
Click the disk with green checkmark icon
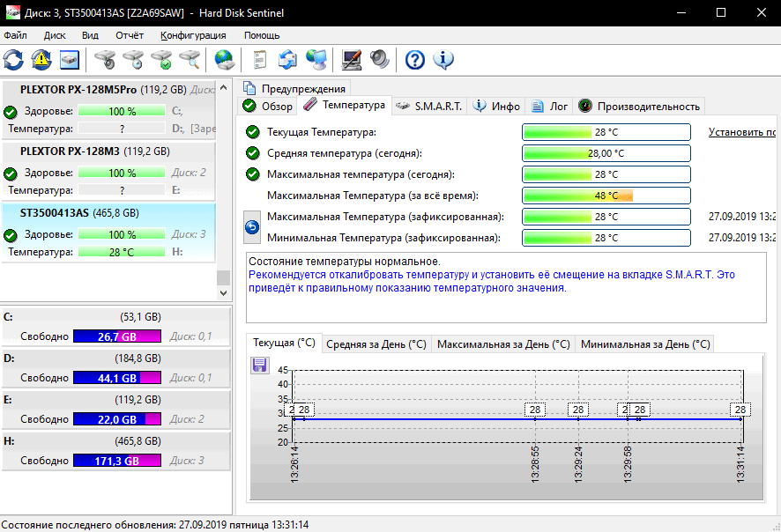(x=161, y=60)
